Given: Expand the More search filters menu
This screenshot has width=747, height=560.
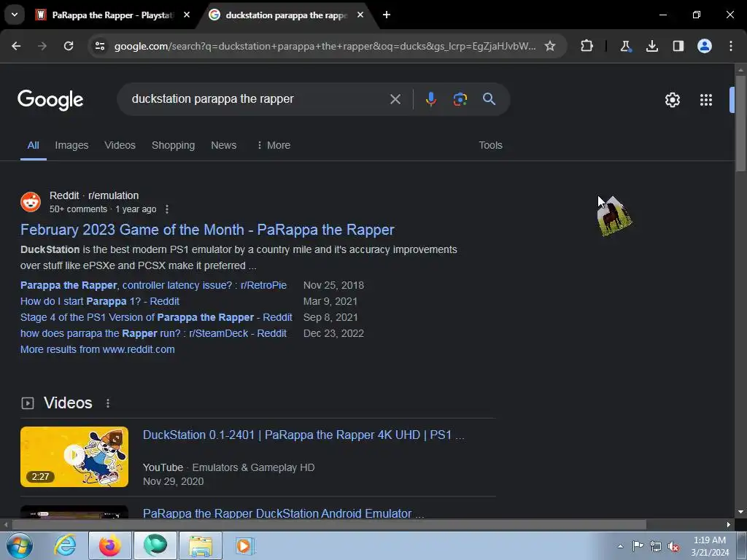Looking at the screenshot, I should point(274,145).
